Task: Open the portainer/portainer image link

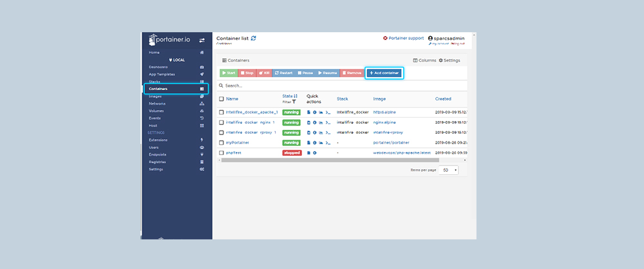Action: pyautogui.click(x=391, y=143)
